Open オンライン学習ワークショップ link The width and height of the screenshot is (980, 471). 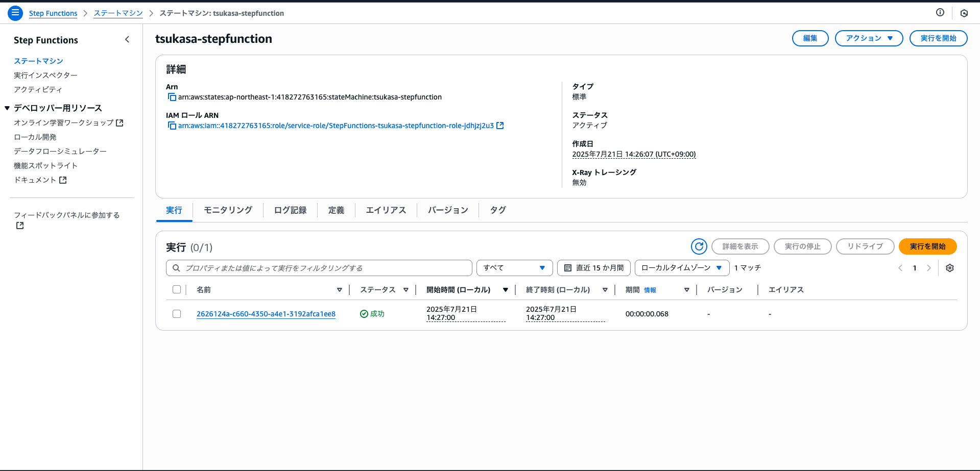click(x=68, y=123)
